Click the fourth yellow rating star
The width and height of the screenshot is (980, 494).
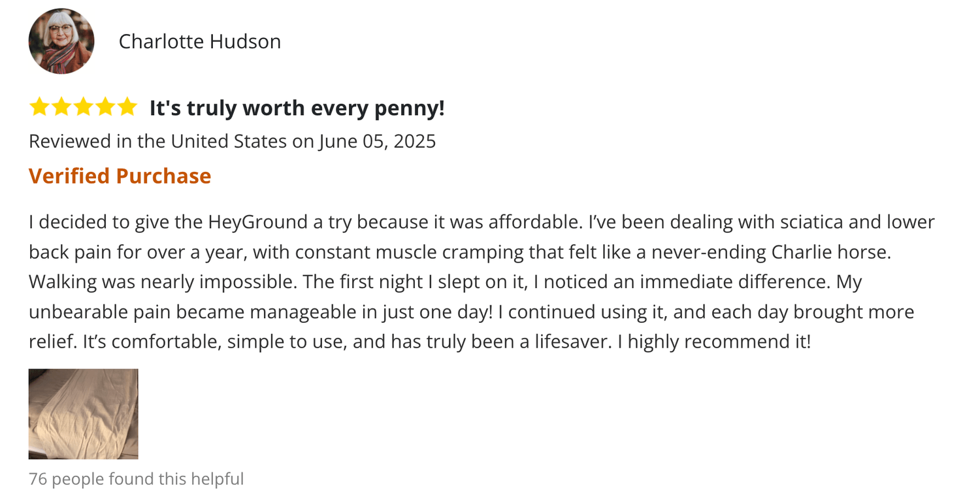(105, 107)
